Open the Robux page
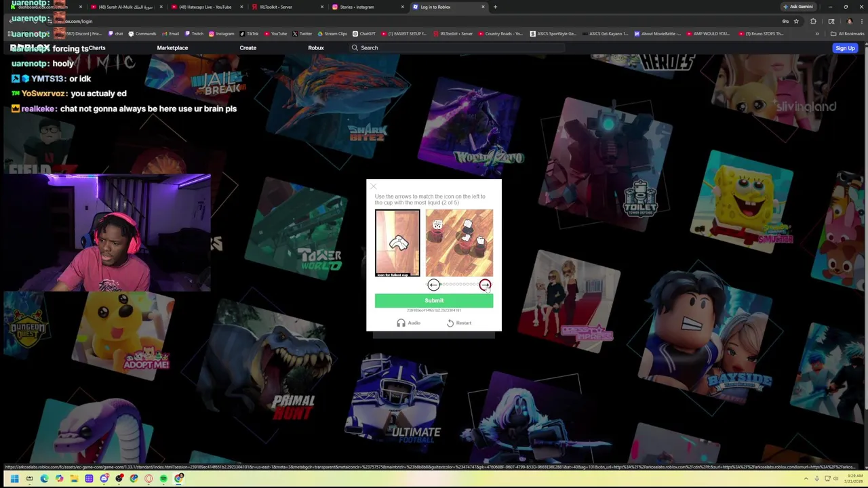This screenshot has height=488, width=868. click(316, 47)
